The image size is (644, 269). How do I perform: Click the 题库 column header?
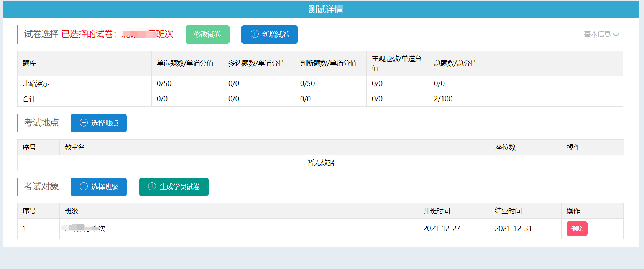(x=30, y=63)
